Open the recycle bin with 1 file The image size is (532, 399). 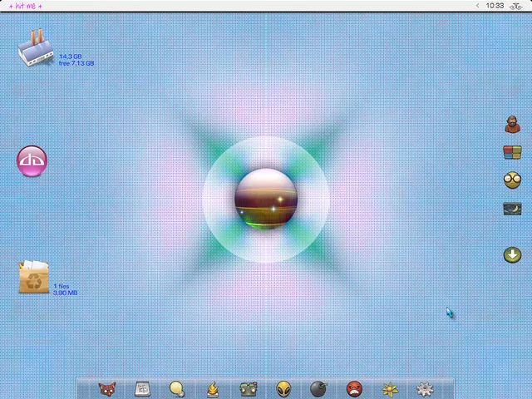click(34, 277)
